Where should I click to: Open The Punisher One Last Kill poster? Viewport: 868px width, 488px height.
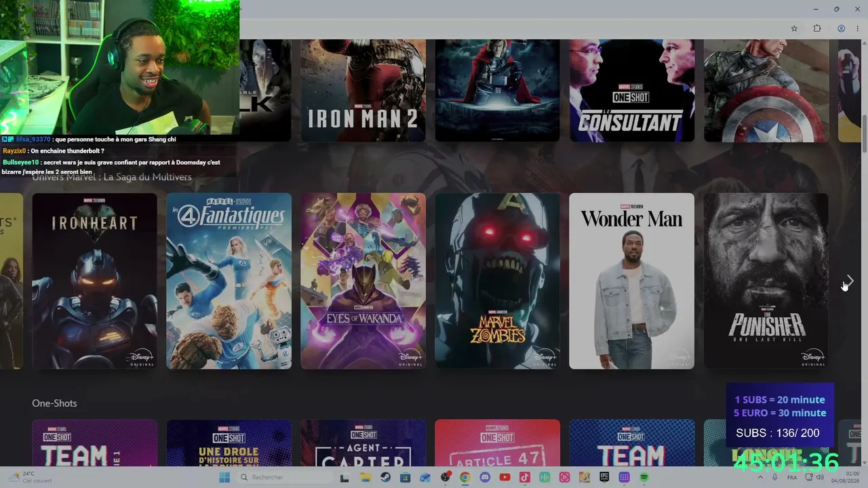[766, 281]
